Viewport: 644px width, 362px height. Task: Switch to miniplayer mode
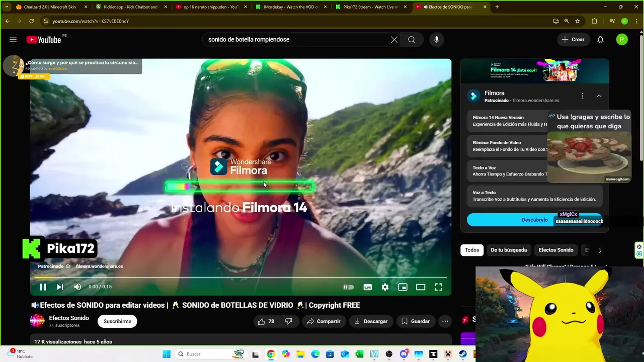[403, 287]
